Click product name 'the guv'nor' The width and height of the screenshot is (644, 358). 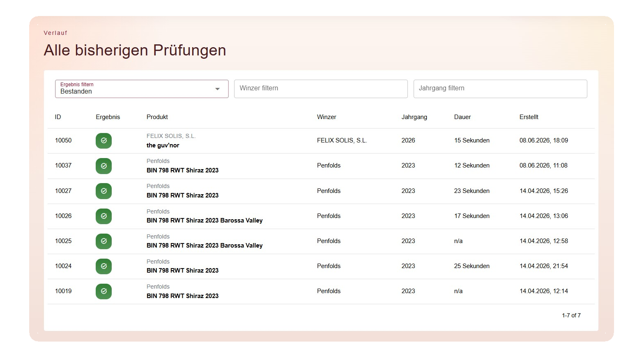163,145
